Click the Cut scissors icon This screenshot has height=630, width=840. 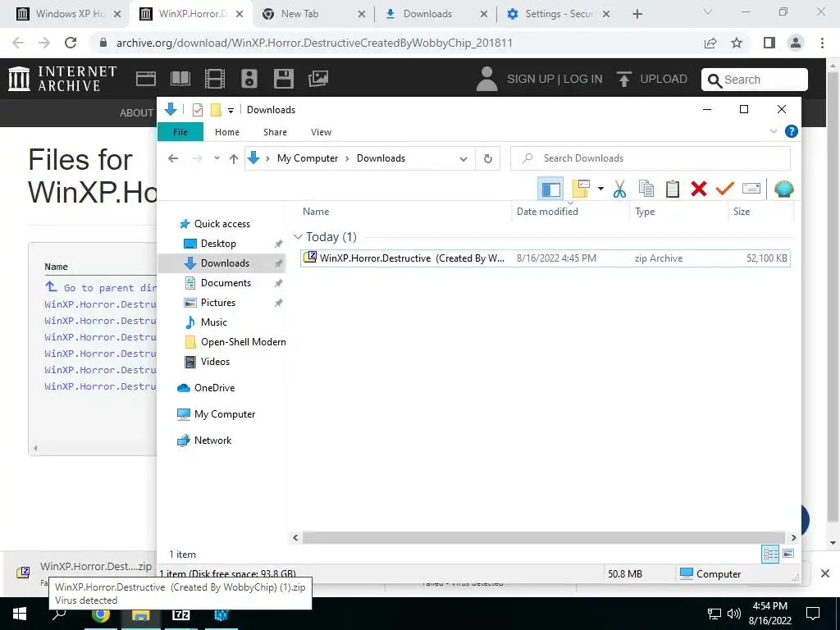(x=620, y=189)
